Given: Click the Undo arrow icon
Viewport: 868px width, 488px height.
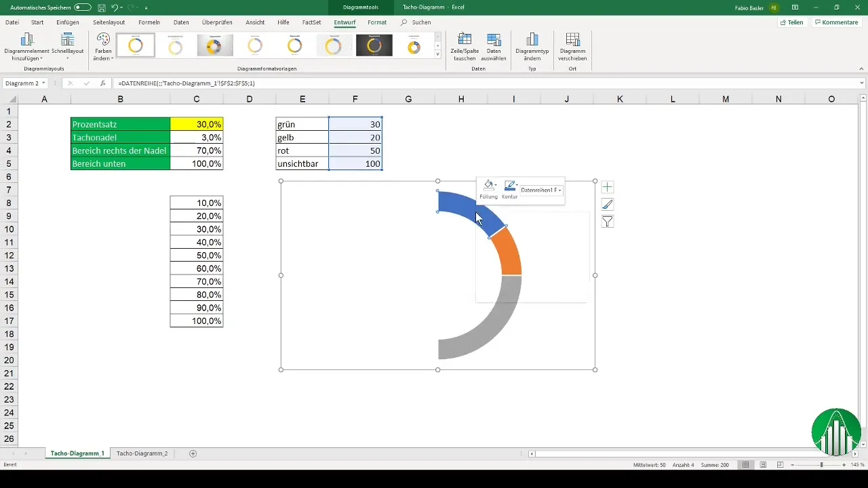Looking at the screenshot, I should click(x=115, y=7).
